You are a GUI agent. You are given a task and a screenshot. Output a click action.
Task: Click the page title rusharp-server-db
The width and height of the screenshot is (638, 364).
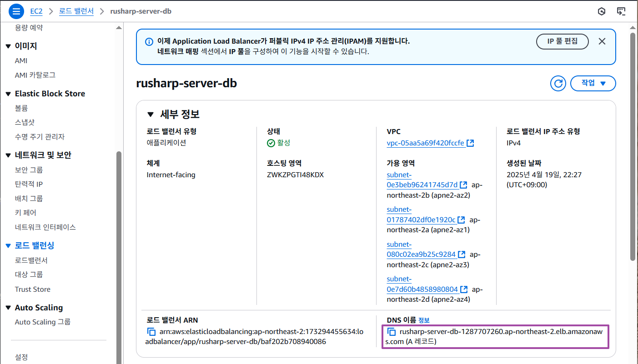[186, 84]
